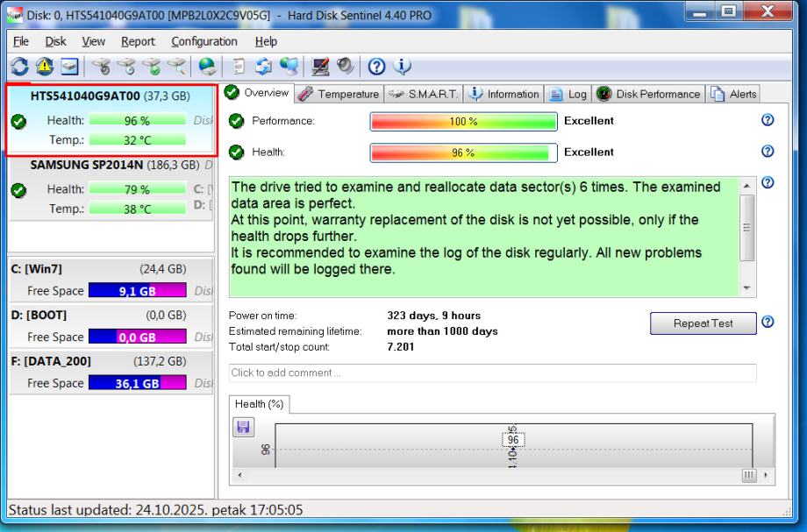
Task: Click the 96 data point label in graph
Action: click(513, 440)
